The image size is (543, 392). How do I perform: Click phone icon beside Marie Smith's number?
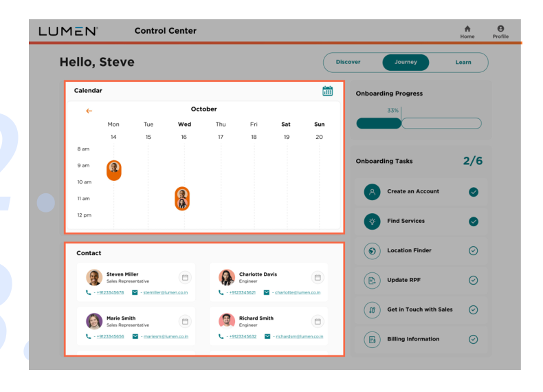(88, 336)
